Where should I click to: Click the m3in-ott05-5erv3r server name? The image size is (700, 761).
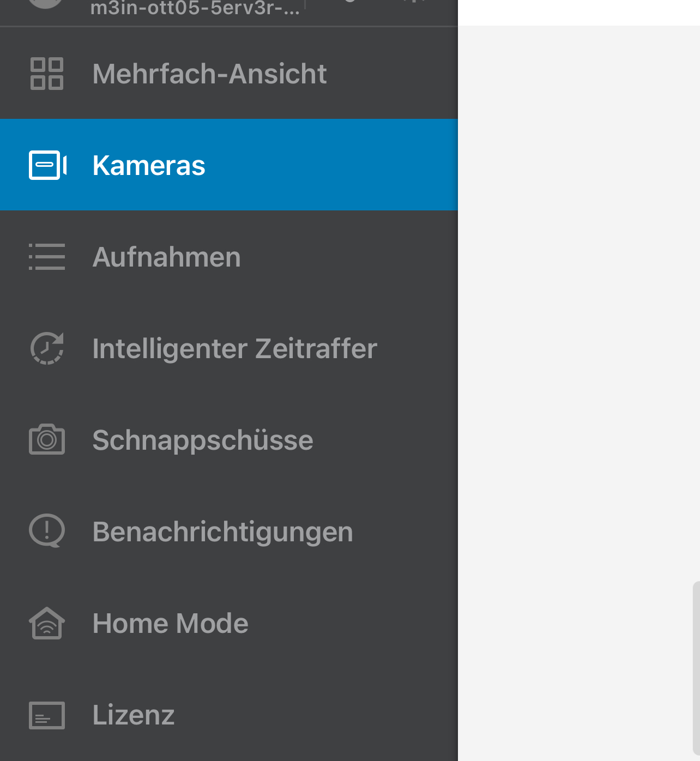tap(195, 8)
